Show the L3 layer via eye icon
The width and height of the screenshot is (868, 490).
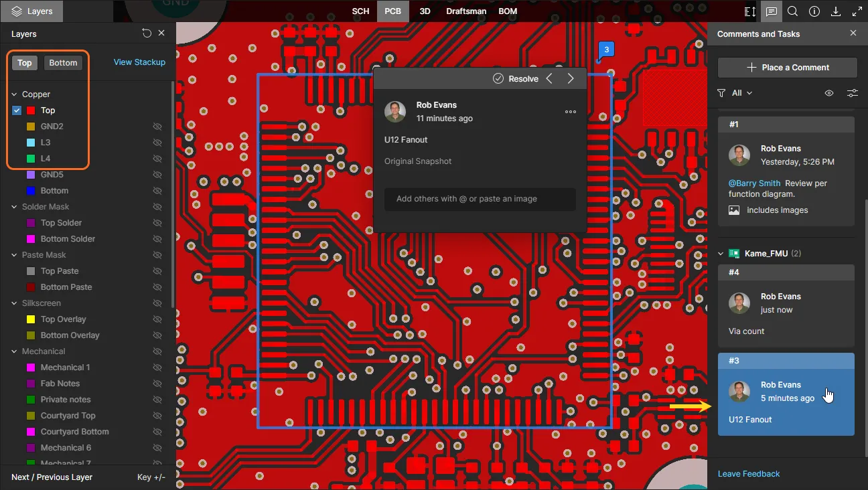[157, 143]
